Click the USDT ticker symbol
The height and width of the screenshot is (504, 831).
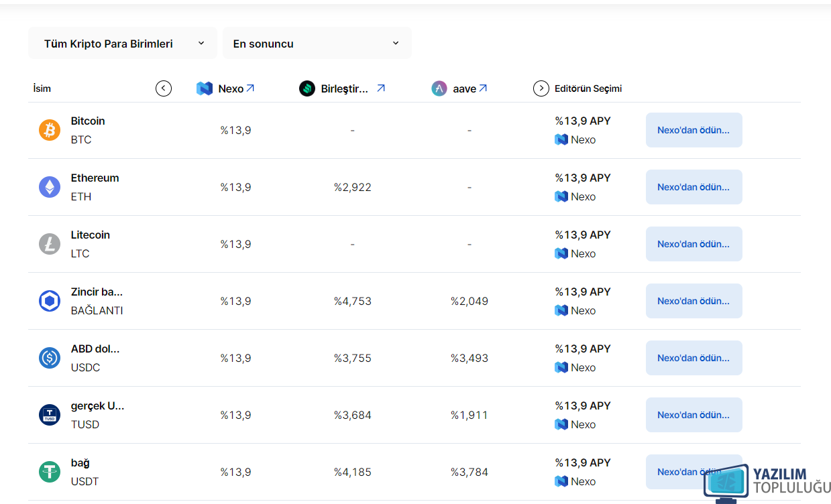85,481
